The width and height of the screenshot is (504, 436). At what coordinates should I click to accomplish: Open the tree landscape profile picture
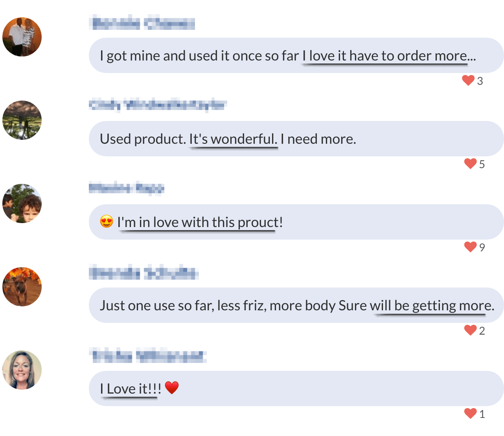[x=22, y=120]
